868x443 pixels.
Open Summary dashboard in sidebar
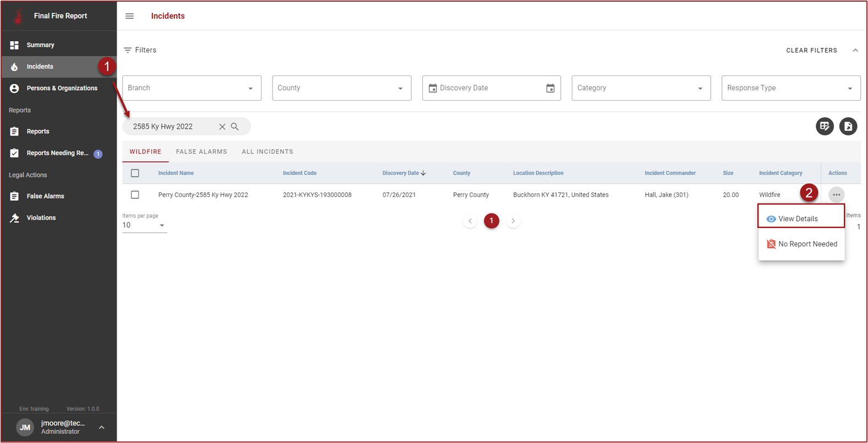coord(40,45)
